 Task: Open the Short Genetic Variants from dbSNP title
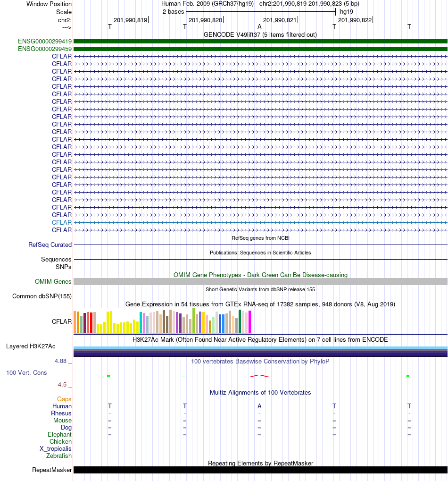pyautogui.click(x=260, y=289)
